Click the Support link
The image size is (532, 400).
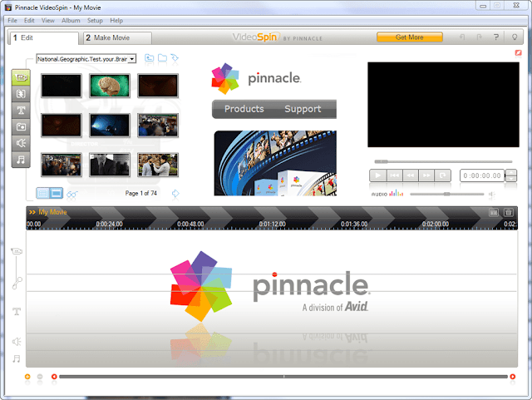coord(303,109)
